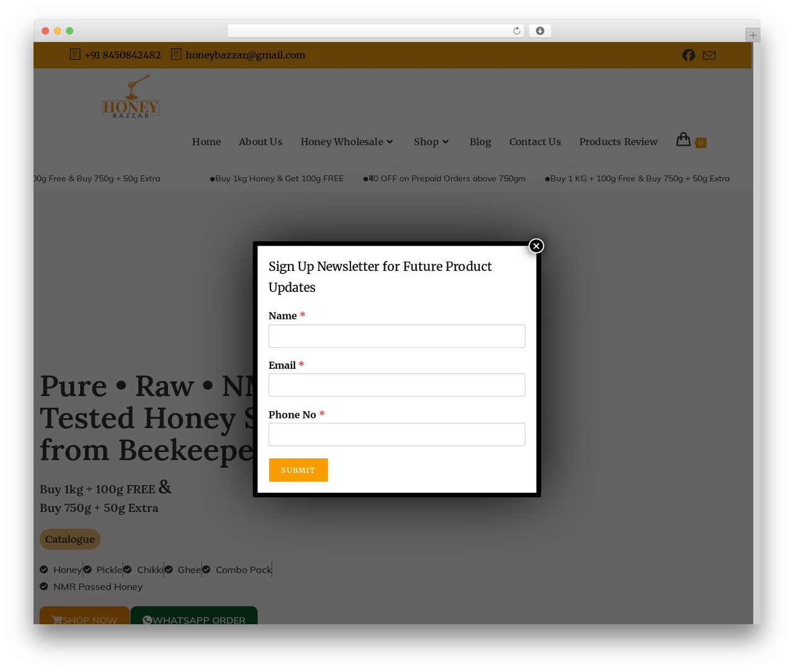Focus the Name input field
Screen dimensions: 794x672
(x=397, y=336)
